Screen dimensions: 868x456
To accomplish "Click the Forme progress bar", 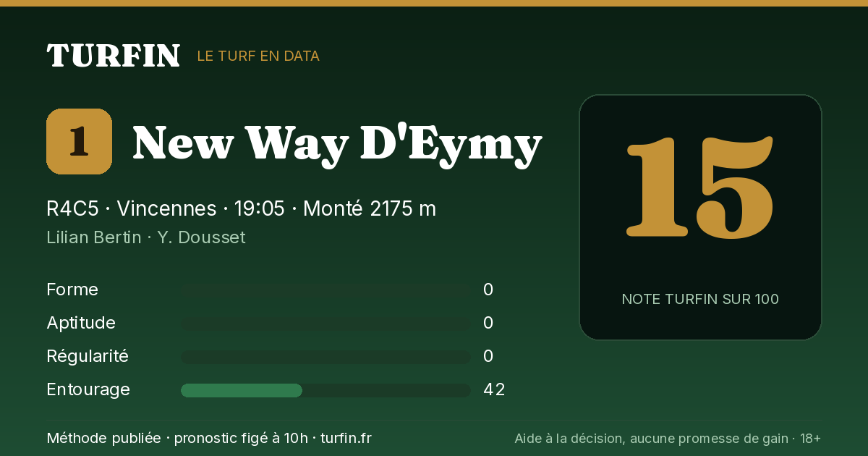I will (x=325, y=290).
